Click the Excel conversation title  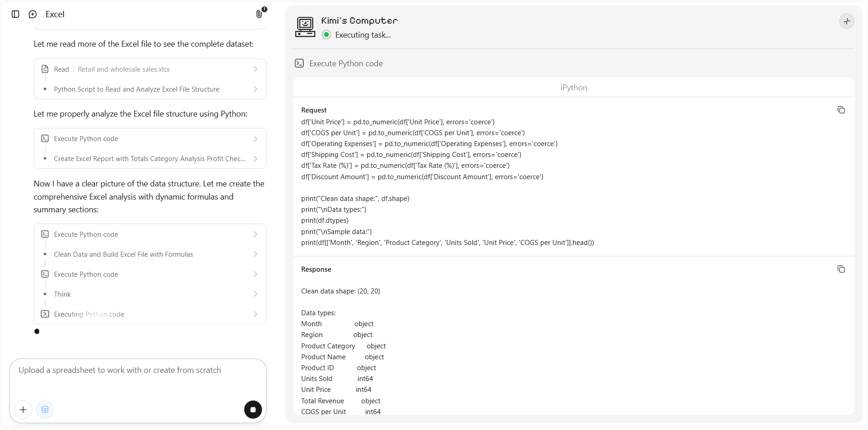click(55, 14)
